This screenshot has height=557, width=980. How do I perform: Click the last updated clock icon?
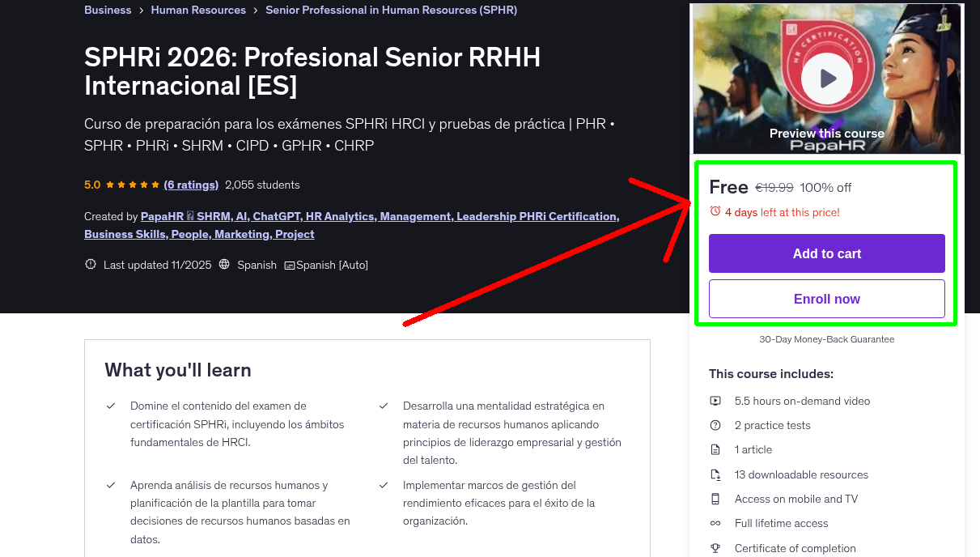coord(90,265)
